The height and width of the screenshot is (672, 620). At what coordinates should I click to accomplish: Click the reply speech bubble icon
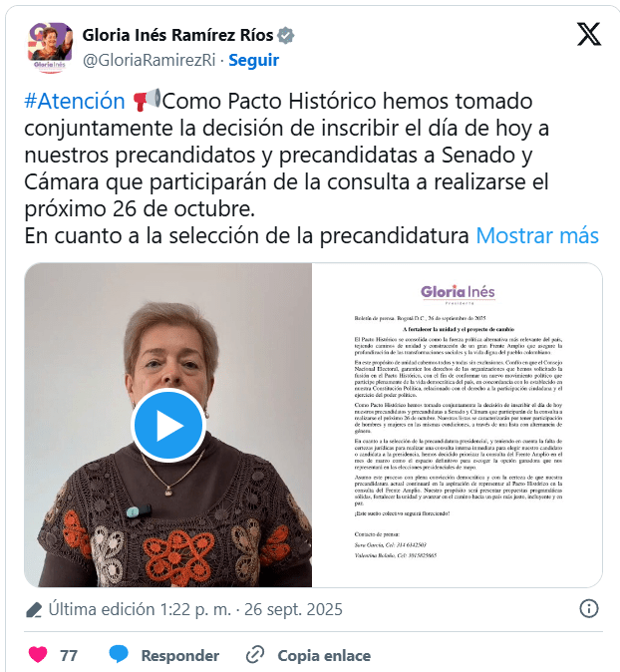tap(119, 654)
